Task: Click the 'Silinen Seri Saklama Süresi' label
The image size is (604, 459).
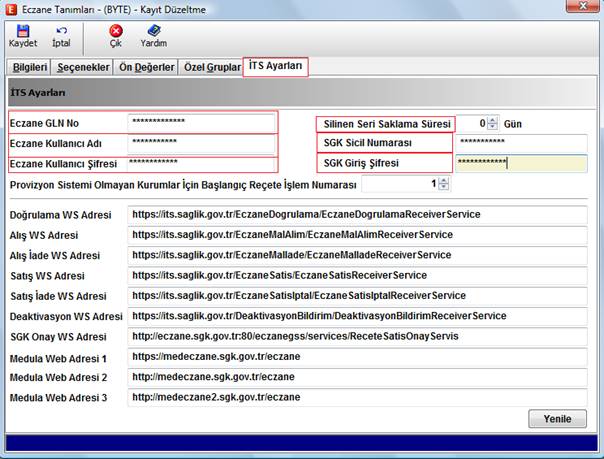Action: pyautogui.click(x=387, y=124)
